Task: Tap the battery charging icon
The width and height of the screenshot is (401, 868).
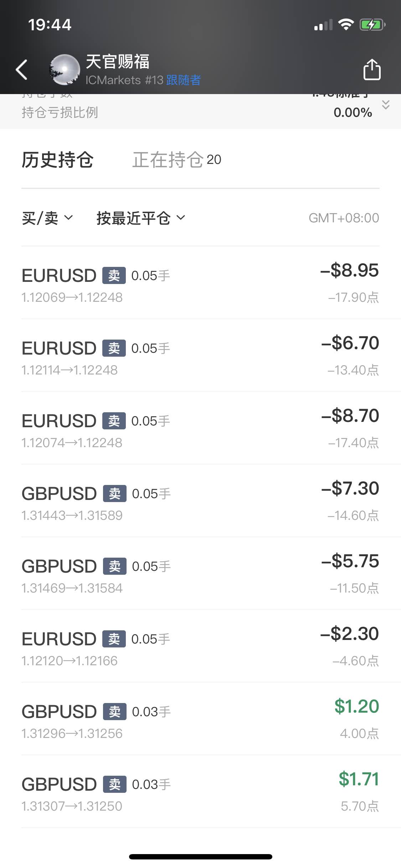Action: (x=372, y=25)
